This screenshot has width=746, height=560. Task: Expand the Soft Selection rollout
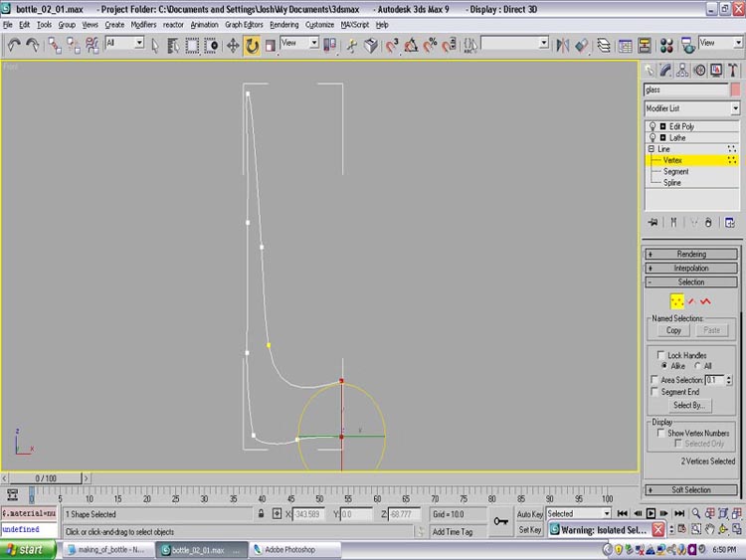click(691, 489)
